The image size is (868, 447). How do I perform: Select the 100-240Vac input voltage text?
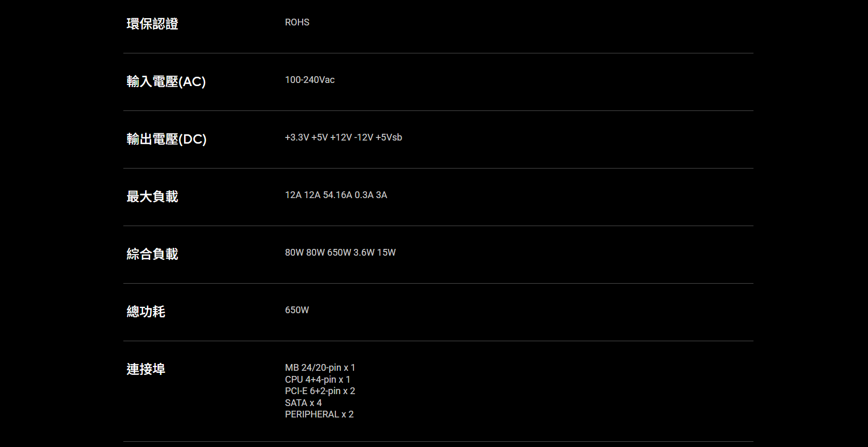pos(309,80)
